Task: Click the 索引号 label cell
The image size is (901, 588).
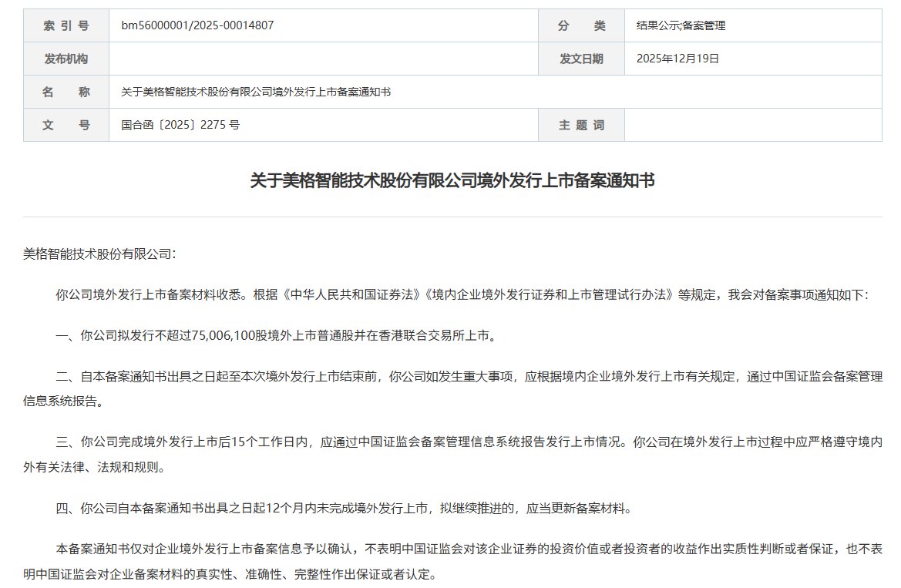Action: 66,25
